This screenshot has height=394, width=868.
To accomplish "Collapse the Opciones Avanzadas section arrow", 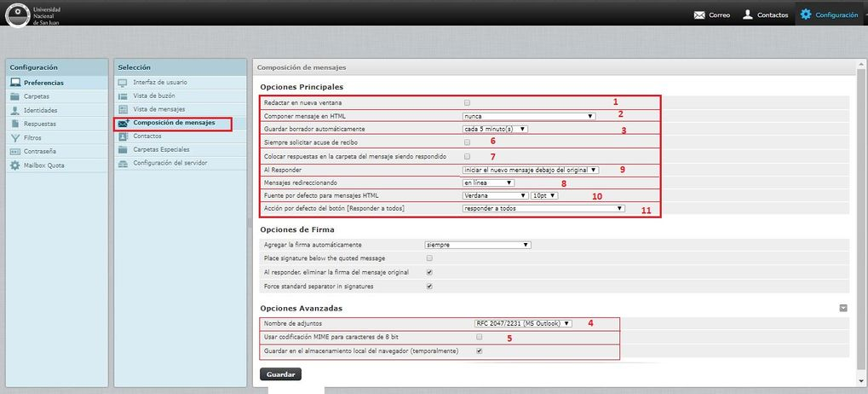I will (842, 308).
